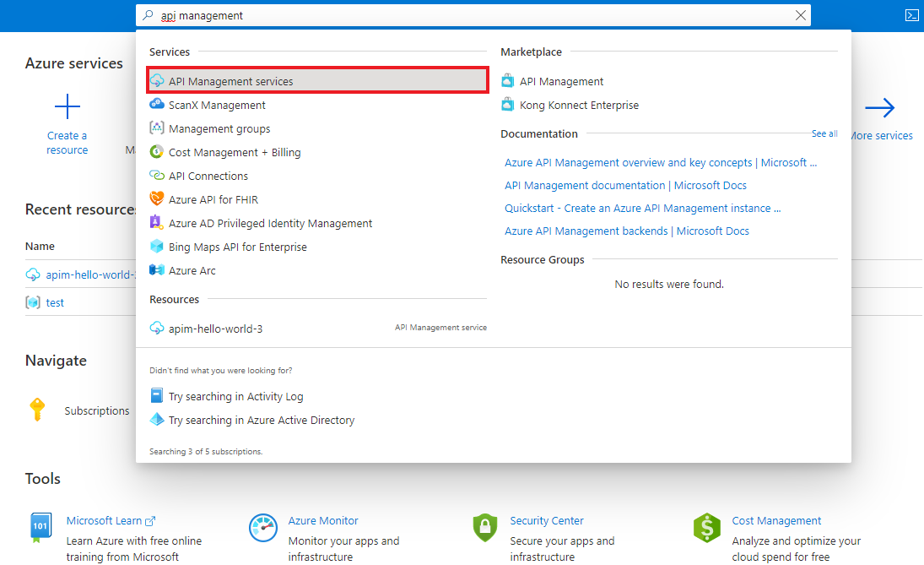Click the Security Center shield icon

tap(485, 527)
